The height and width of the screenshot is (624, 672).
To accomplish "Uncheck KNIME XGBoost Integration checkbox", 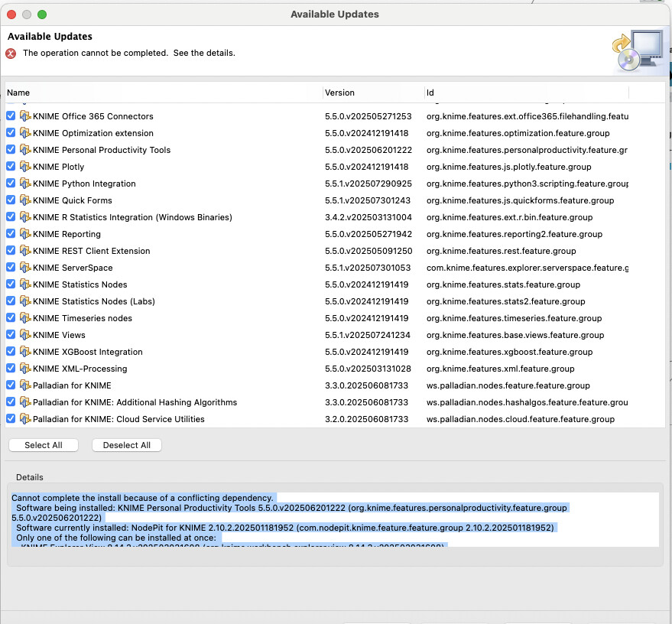I will coord(11,352).
